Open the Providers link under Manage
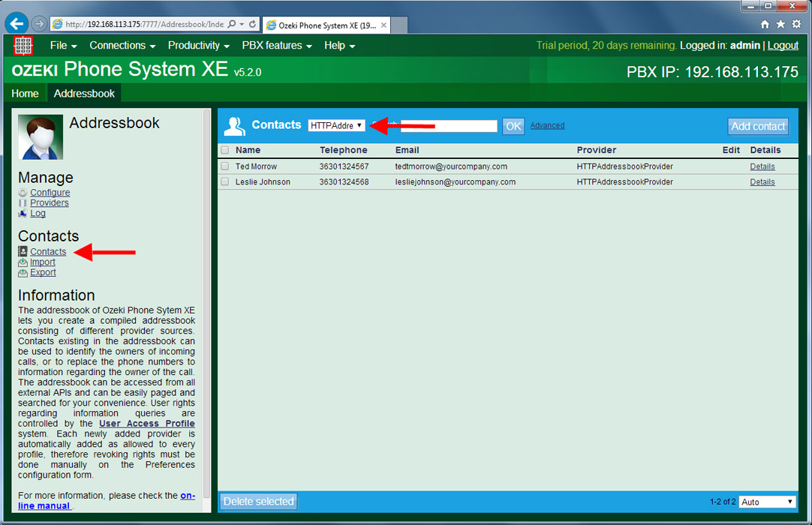Viewport: 812px width, 525px height. [50, 203]
